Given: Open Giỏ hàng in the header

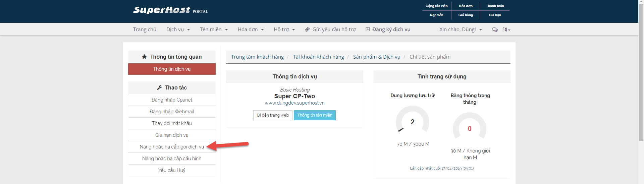Looking at the screenshot, I should tap(466, 15).
